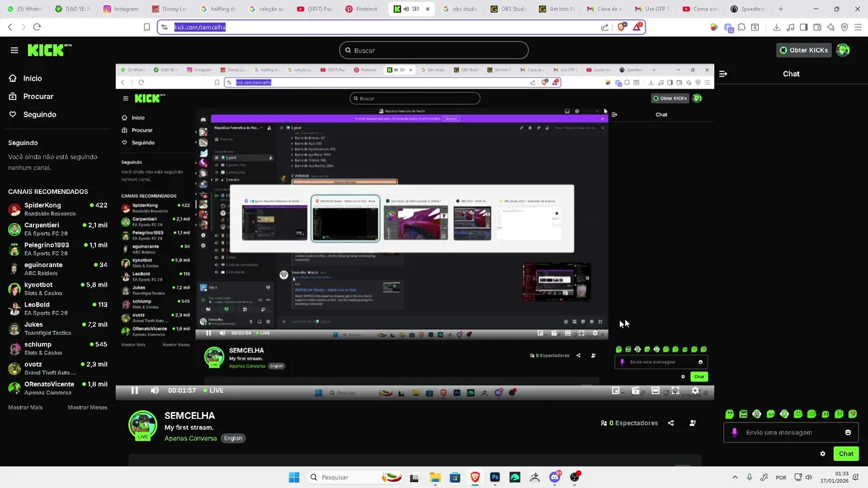
Task: Open Carpentieri recommended channel
Action: (x=58, y=229)
